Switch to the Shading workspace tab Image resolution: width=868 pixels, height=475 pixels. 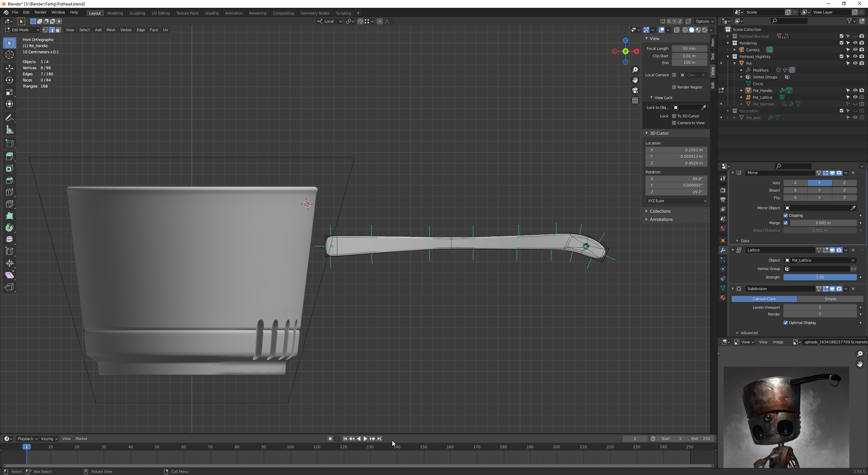tap(212, 13)
